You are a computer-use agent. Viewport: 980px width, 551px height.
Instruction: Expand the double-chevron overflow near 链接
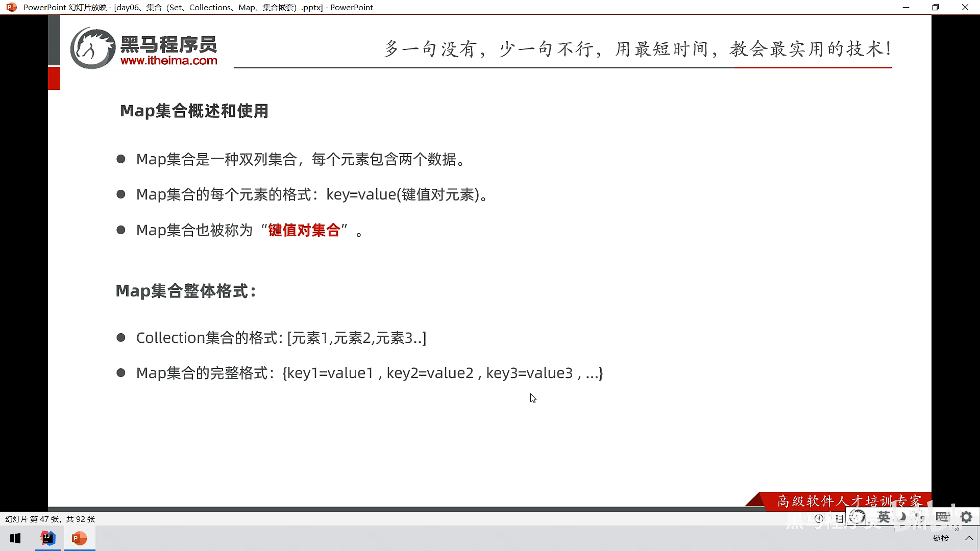coord(957,529)
